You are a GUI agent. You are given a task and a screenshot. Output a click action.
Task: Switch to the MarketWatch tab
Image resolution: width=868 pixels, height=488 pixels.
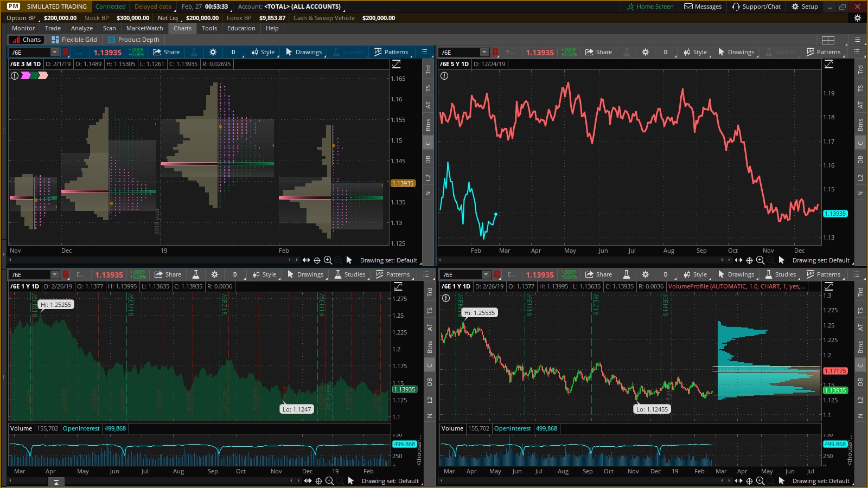(x=144, y=28)
